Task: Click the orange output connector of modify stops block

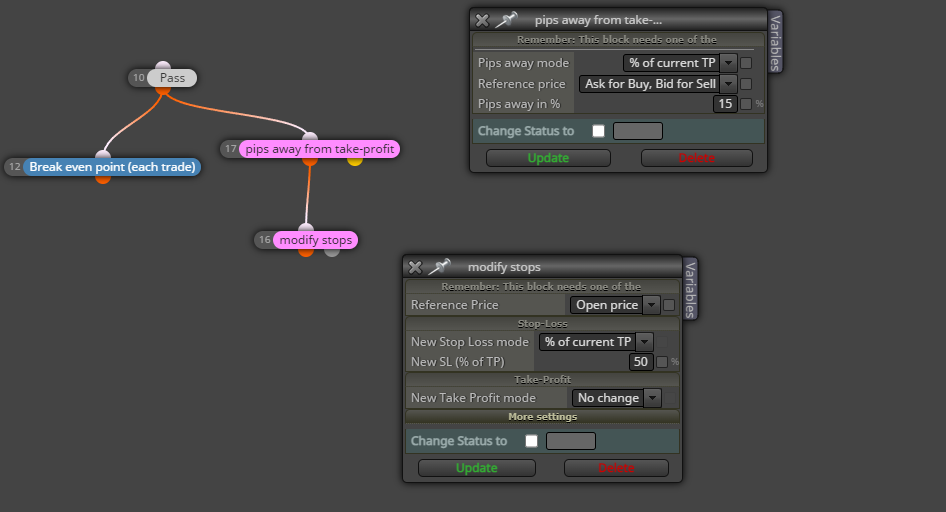Action: tap(306, 252)
